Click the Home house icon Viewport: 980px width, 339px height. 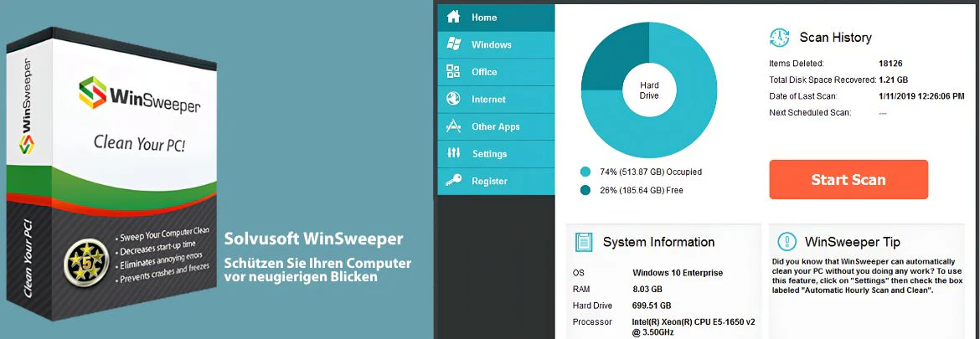453,17
